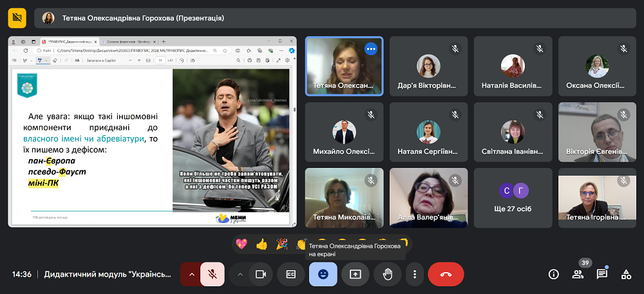Image resolution: width=644 pixels, height=294 pixels.
Task: Open the meeting details info icon
Action: pos(553,274)
